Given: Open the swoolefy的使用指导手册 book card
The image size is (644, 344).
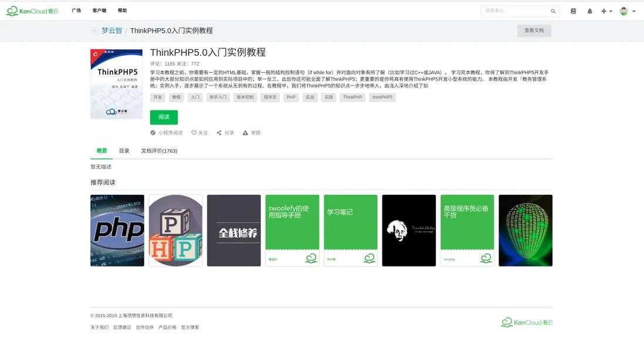Looking at the screenshot, I should pyautogui.click(x=292, y=231).
